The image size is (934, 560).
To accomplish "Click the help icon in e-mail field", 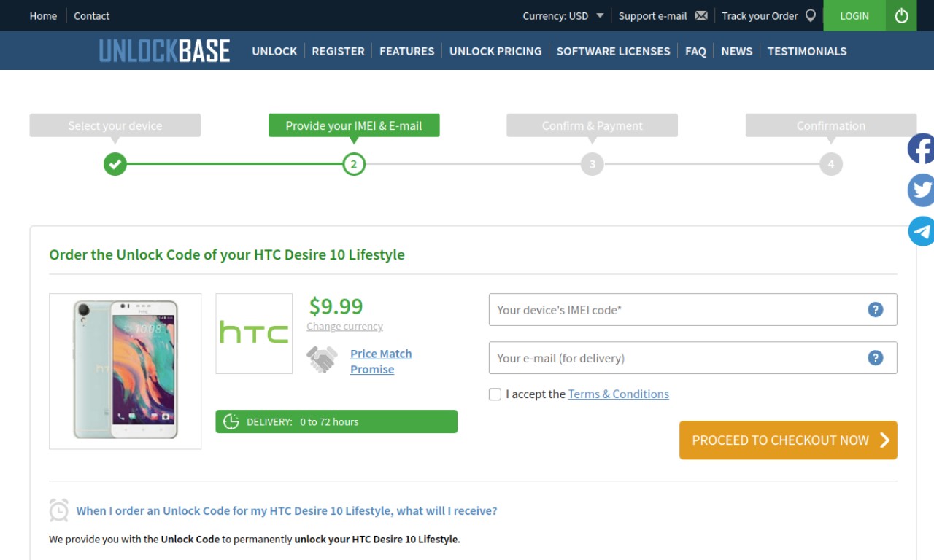I will tap(876, 358).
